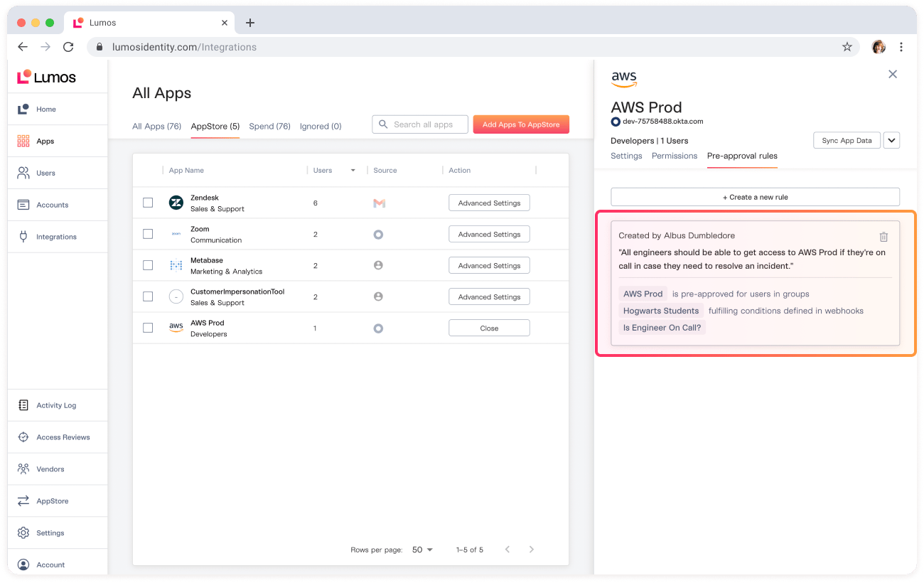The width and height of the screenshot is (924, 583).
Task: Click the browser address bar
Action: coord(473,47)
